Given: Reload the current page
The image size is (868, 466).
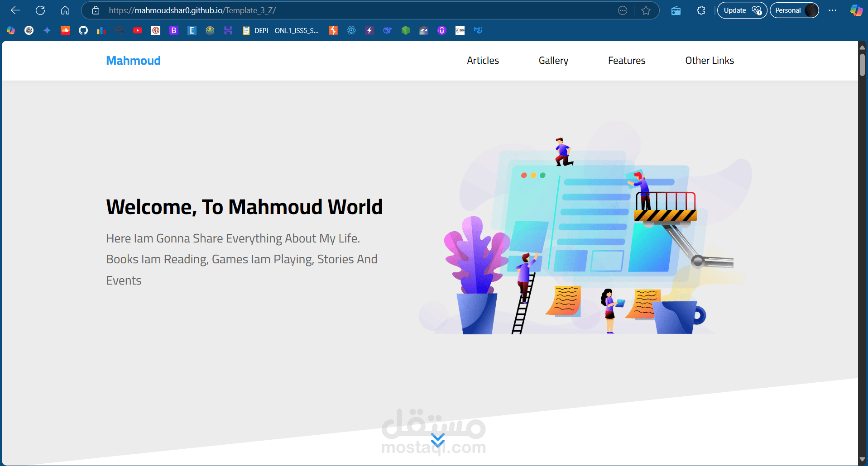Looking at the screenshot, I should (x=40, y=10).
